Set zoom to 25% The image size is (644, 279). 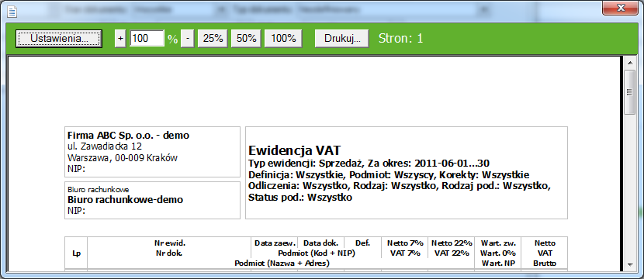pyautogui.click(x=213, y=39)
